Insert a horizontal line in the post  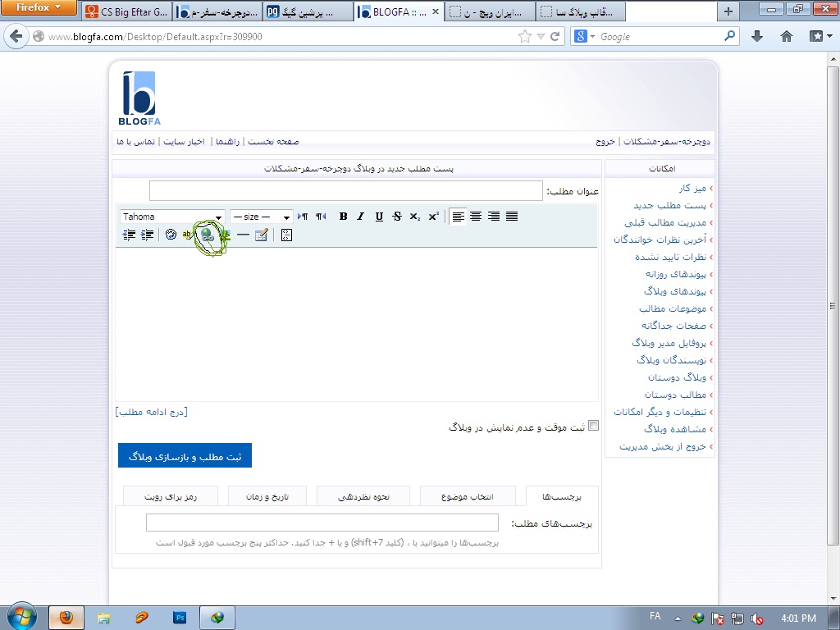(x=243, y=235)
